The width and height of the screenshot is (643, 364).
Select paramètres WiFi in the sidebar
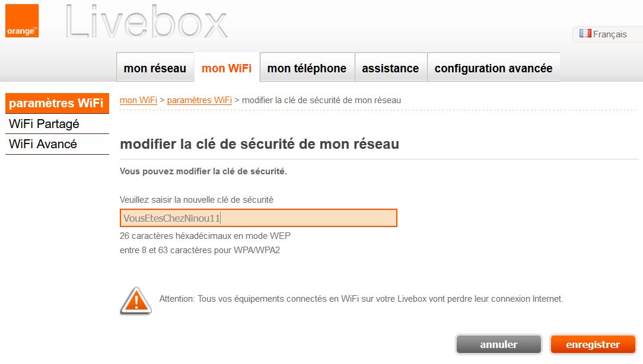coord(56,103)
